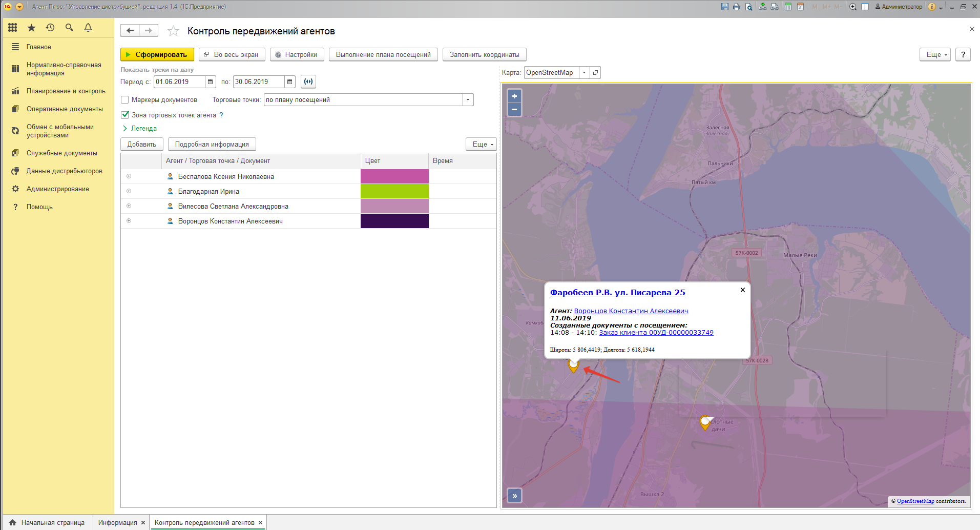Image resolution: width=980 pixels, height=530 pixels.
Task: Open calendar picker for end date
Action: [x=290, y=81]
